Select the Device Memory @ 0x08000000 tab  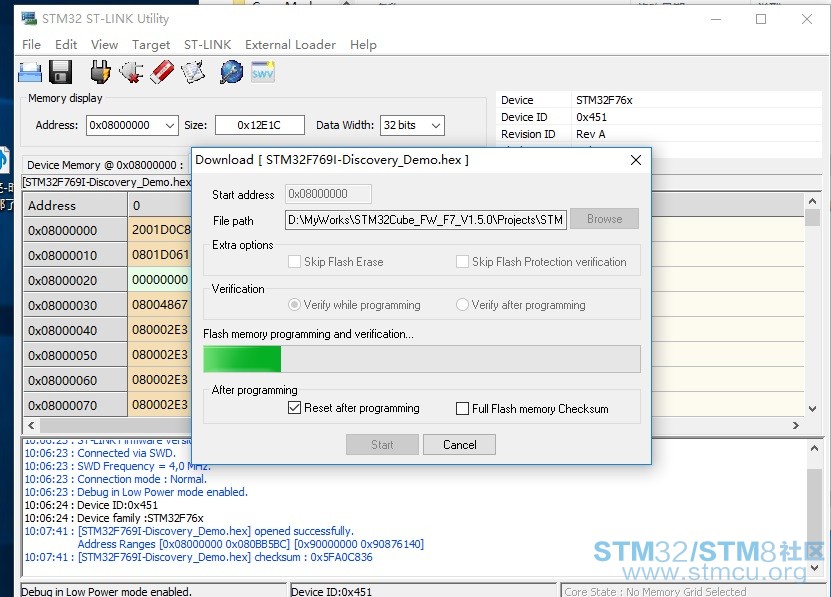[105, 165]
